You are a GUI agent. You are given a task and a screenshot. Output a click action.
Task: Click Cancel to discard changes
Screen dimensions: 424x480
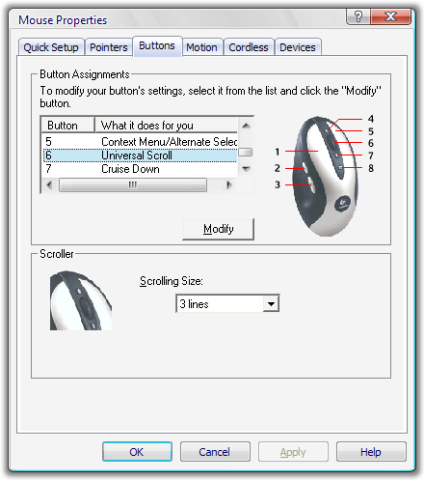[x=215, y=452]
